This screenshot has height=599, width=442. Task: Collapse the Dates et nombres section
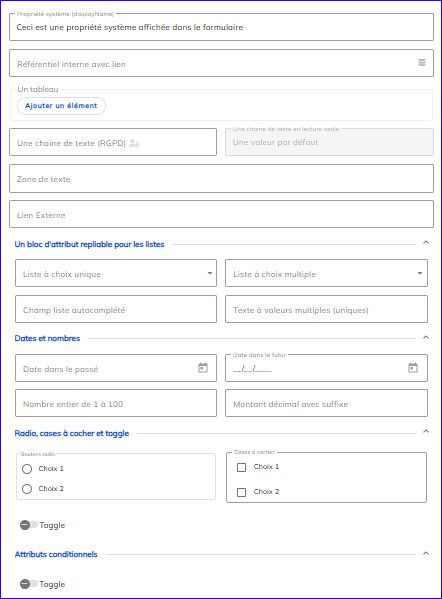coord(426,337)
